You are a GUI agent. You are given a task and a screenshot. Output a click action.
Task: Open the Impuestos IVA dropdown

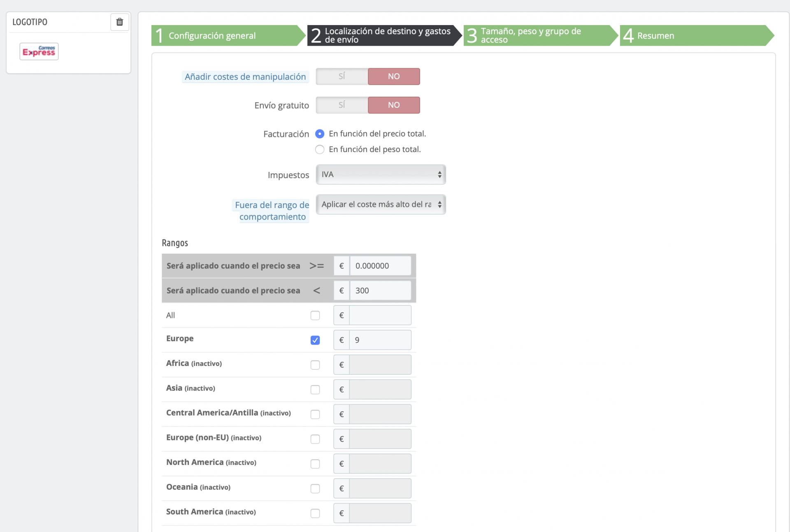[381, 175]
